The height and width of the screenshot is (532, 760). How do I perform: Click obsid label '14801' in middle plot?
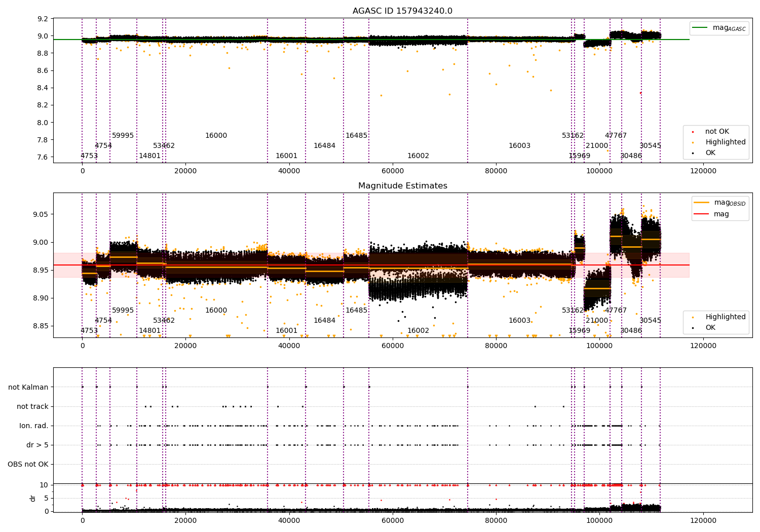pyautogui.click(x=150, y=331)
